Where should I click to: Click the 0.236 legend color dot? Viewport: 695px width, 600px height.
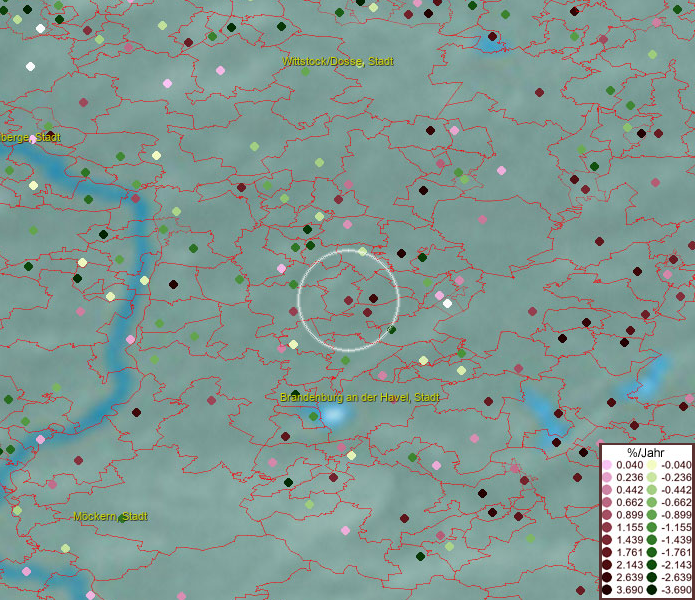pos(607,478)
